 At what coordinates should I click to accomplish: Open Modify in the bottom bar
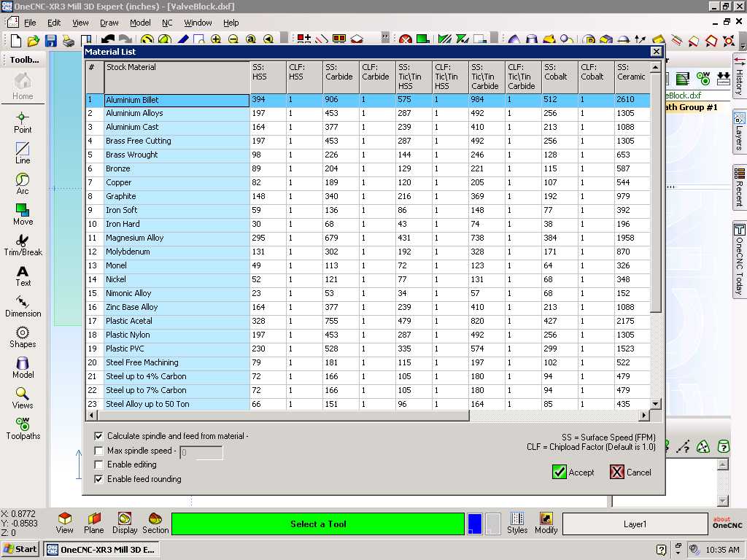(x=546, y=524)
